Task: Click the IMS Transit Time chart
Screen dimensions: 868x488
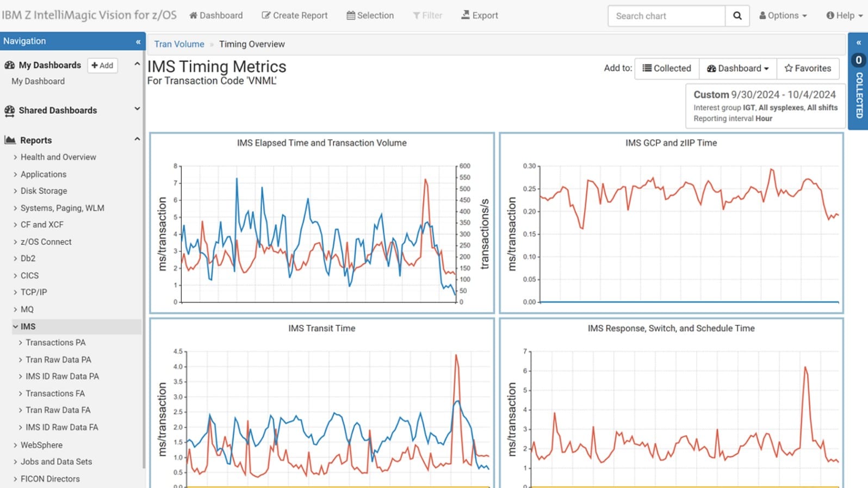Action: point(322,403)
